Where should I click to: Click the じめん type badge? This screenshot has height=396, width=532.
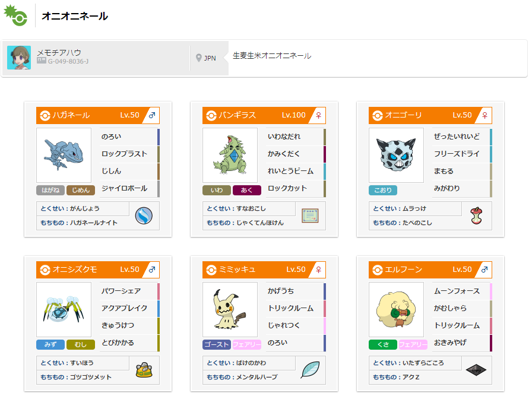click(81, 191)
